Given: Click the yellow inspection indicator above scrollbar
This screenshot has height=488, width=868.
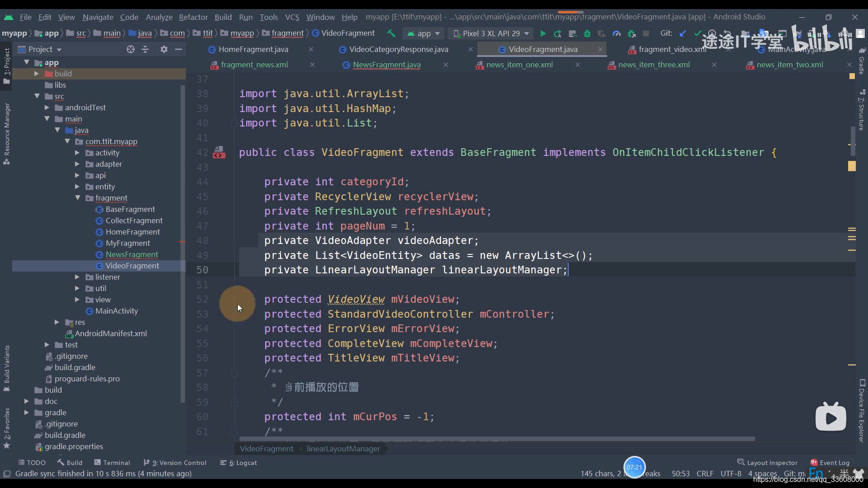Looking at the screenshot, I should point(852,76).
